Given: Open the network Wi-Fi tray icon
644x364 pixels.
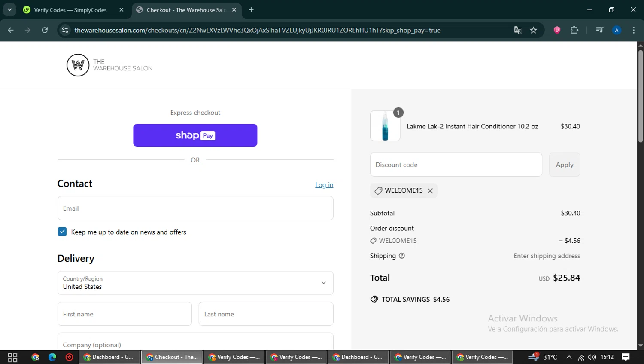Looking at the screenshot, I should (x=581, y=357).
